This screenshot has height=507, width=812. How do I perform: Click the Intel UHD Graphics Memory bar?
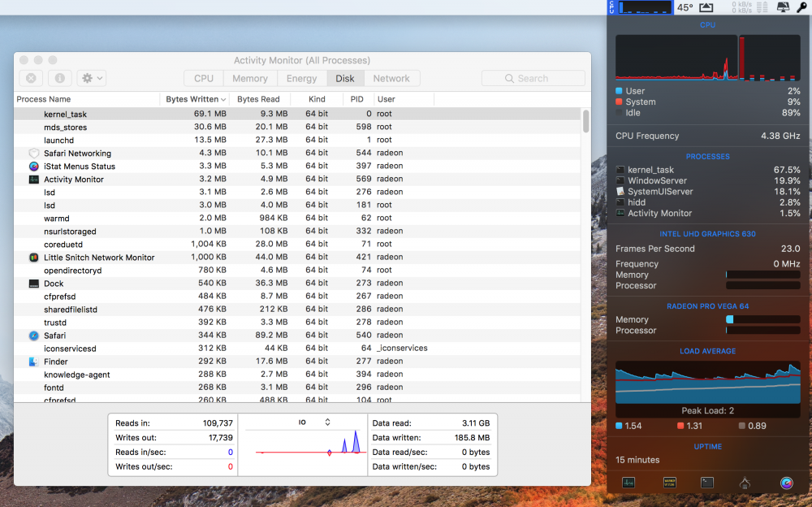pos(762,275)
